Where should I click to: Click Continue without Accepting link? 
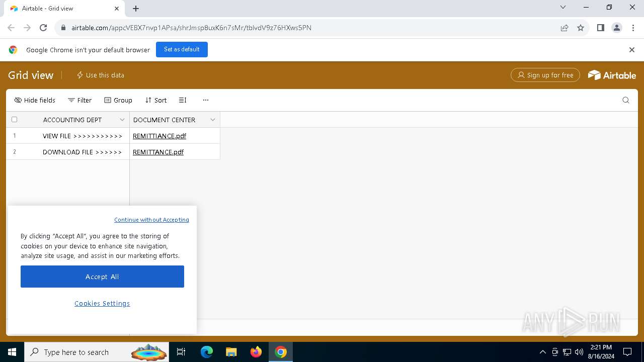tap(151, 220)
